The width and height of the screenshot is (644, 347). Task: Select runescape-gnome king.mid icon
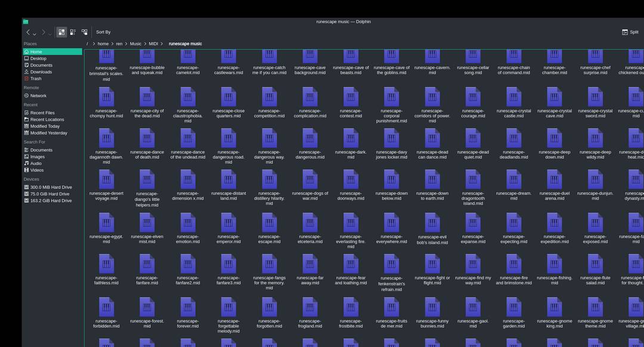coord(555,307)
